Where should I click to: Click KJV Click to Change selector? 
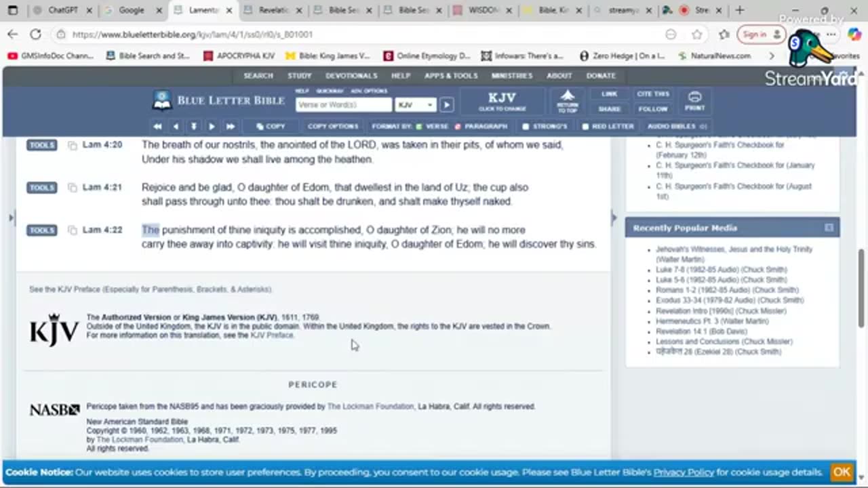click(x=502, y=101)
